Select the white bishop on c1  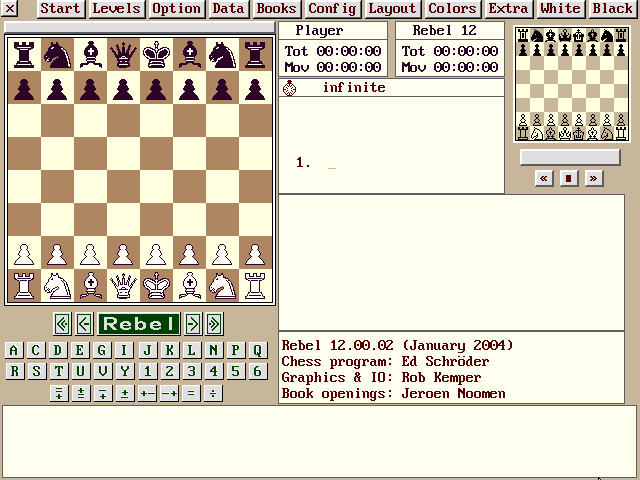click(90, 286)
